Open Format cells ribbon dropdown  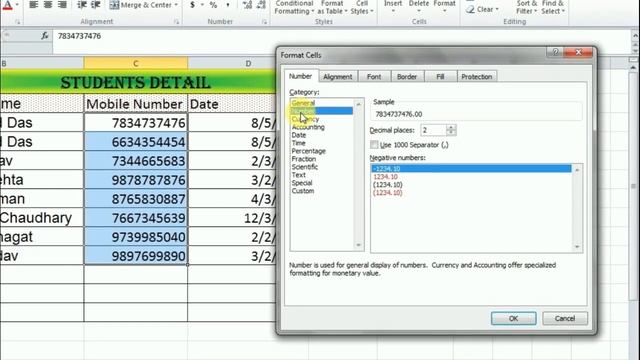tap(444, 6)
